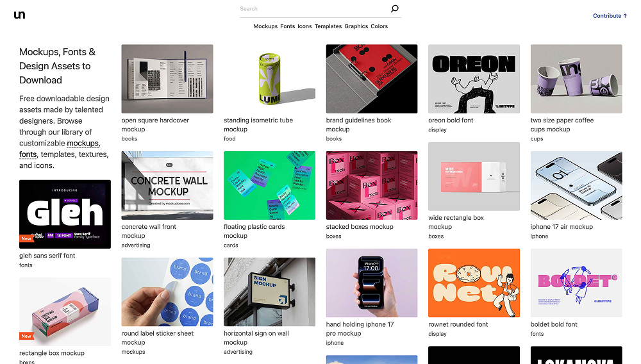641x364 pixels.
Task: Open the iPhone 17 air mockup thumbnail
Action: (576, 185)
